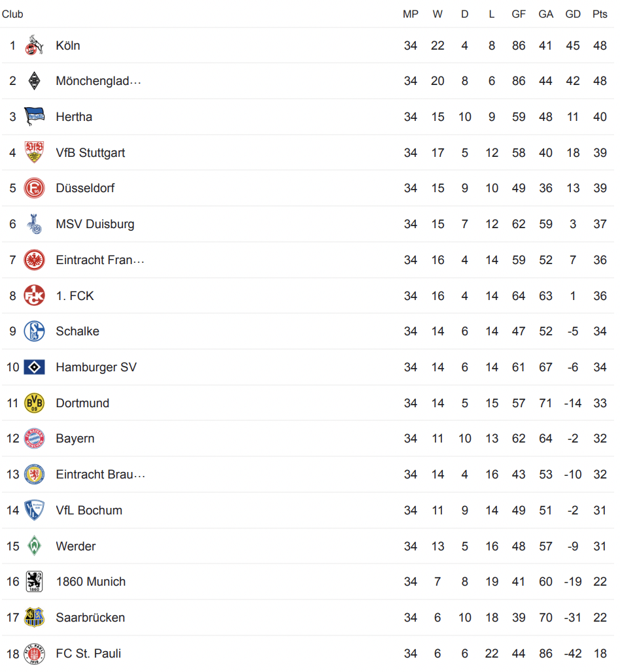Click the FC St. Pauli crest
Viewport: 620px width, 672px height.
point(34,654)
